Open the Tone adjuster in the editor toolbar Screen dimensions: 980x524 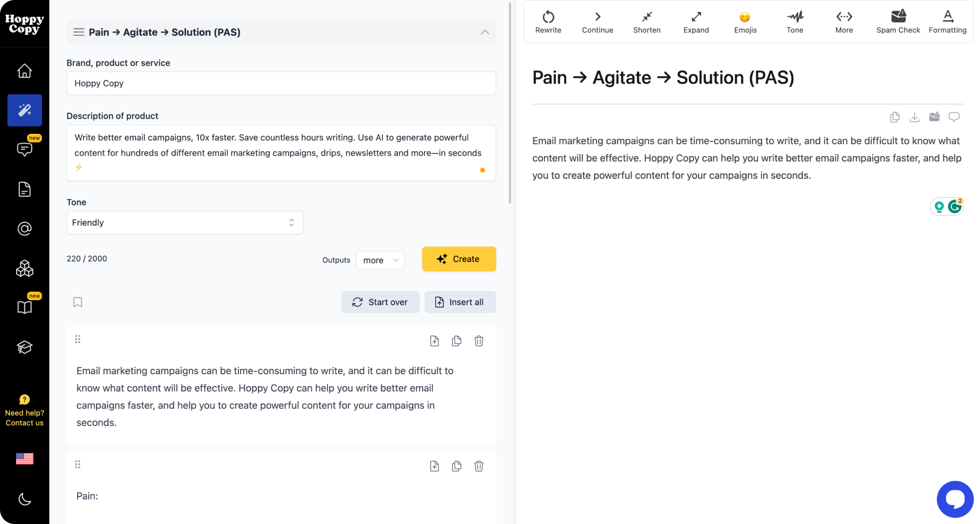[794, 21]
